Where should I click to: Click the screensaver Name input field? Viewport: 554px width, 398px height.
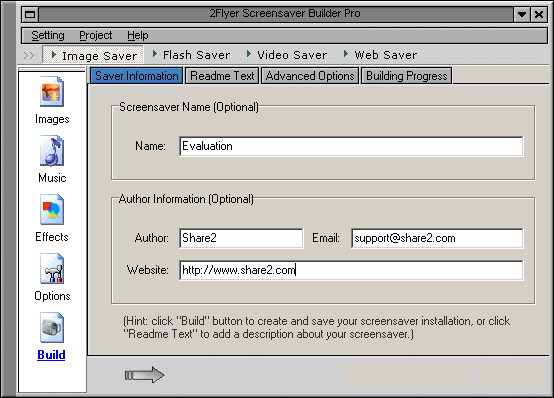351,146
